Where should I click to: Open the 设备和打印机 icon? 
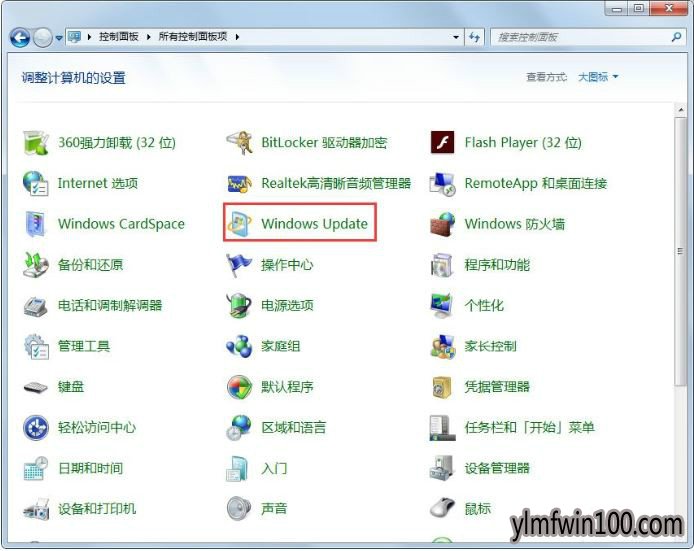click(36, 509)
